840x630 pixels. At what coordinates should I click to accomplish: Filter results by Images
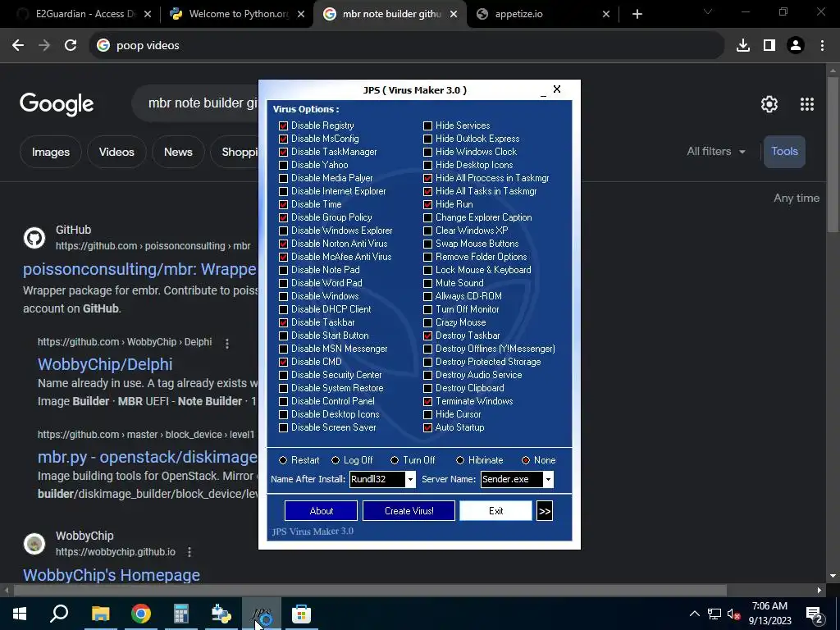[x=50, y=152]
